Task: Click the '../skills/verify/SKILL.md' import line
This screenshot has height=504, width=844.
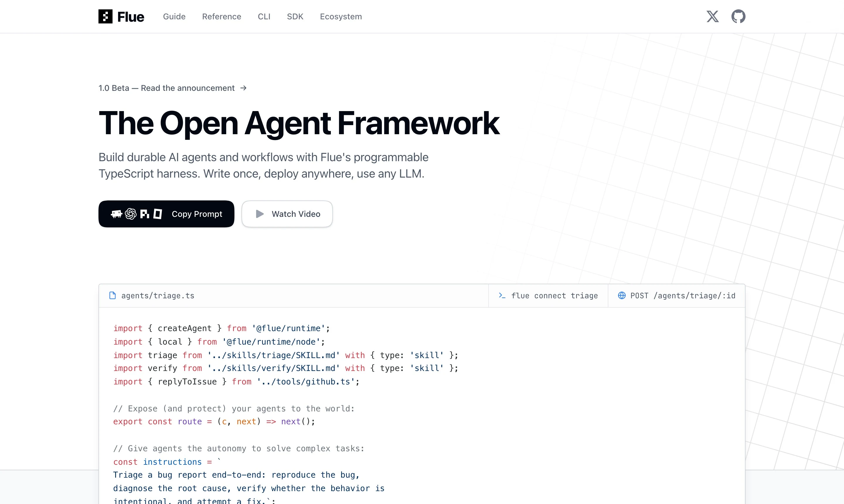Action: coord(286,368)
